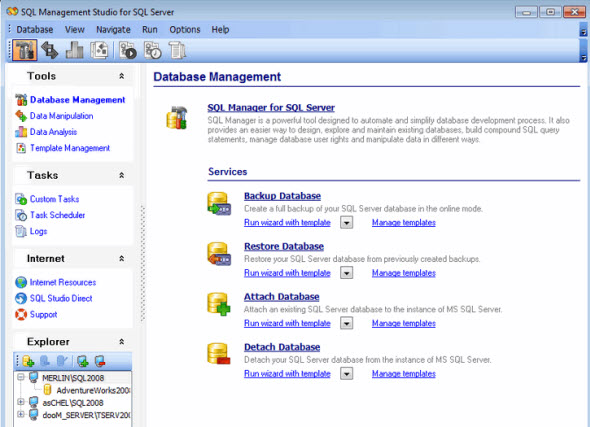Screen dimensions: 590x427
Task: Open the Navigate menu
Action: point(113,30)
